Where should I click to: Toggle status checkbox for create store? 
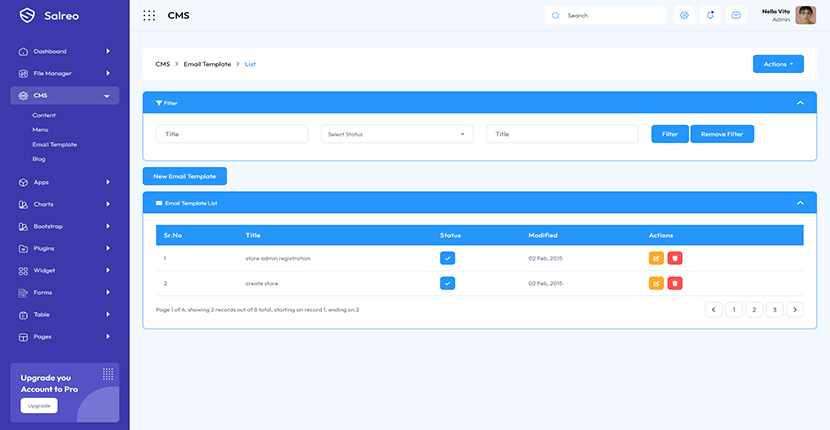click(447, 283)
